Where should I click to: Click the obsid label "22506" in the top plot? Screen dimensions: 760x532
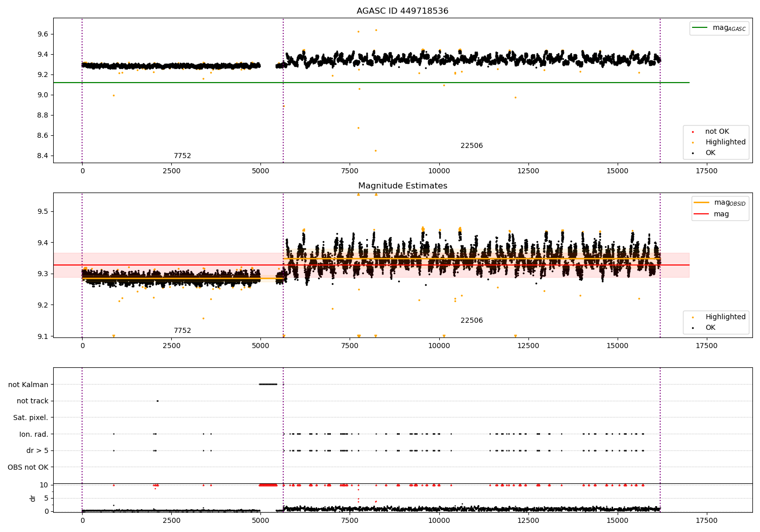472,146
